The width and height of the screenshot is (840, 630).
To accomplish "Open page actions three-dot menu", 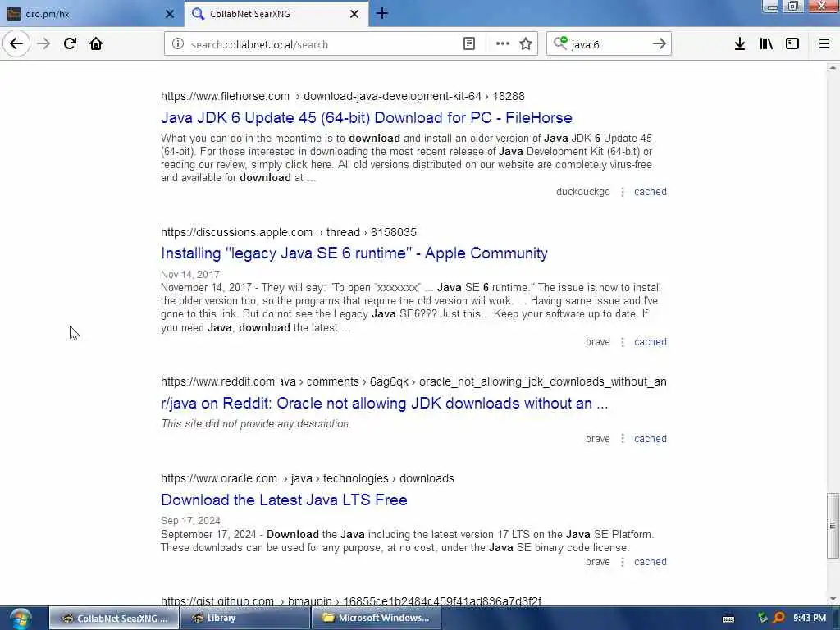I will coord(503,44).
